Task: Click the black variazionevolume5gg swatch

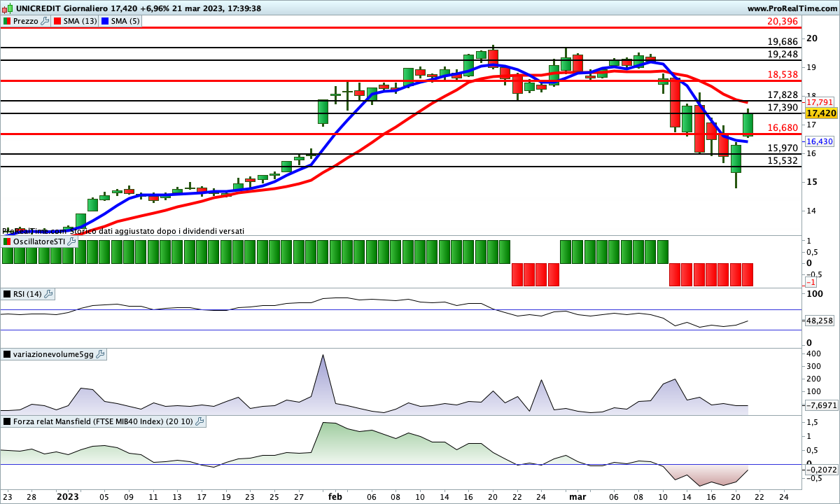Action: click(7, 354)
